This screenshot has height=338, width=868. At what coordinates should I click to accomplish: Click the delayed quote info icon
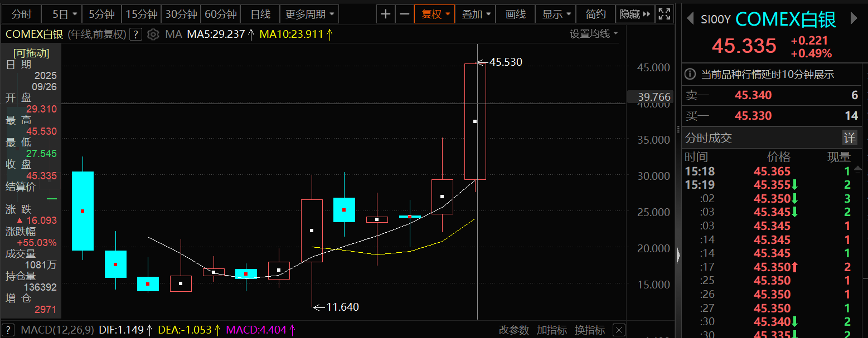[x=690, y=74]
